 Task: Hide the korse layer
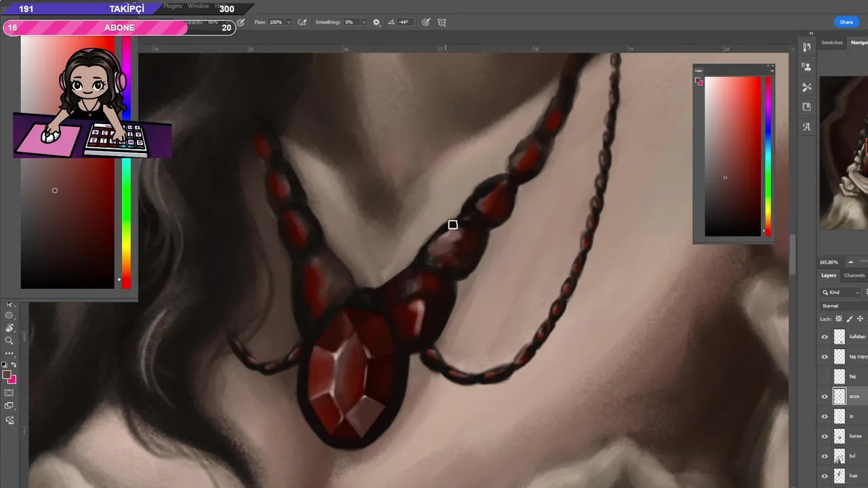coord(825,436)
